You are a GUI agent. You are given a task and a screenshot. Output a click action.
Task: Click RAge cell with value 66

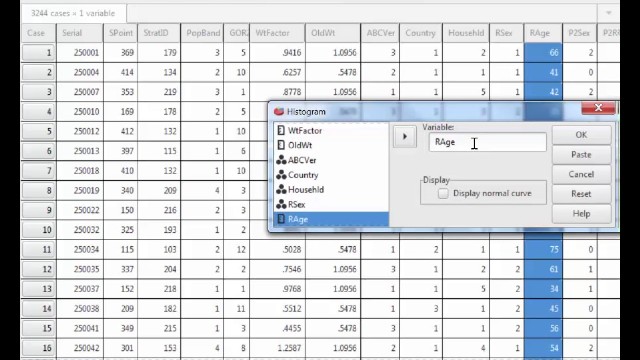click(543, 53)
